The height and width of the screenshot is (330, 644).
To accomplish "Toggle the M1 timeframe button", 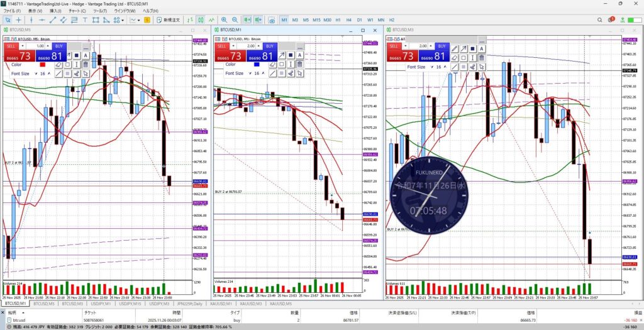I will point(284,20).
